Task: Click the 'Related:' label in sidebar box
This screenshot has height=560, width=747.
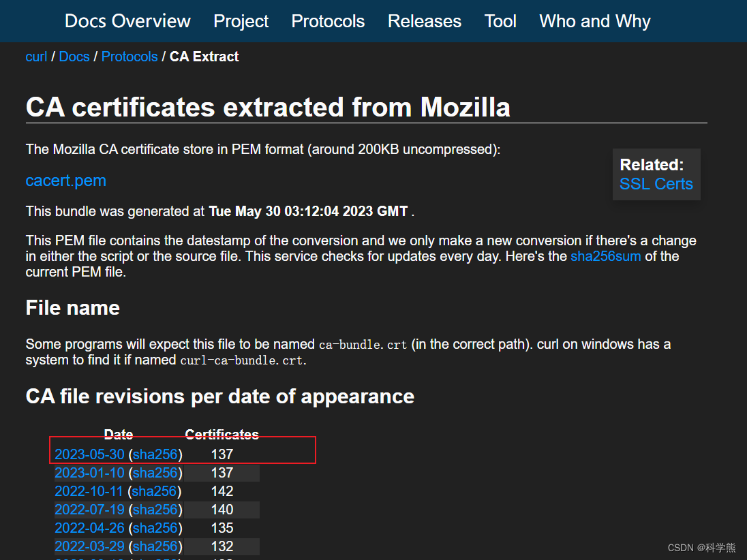Action: pyautogui.click(x=652, y=165)
